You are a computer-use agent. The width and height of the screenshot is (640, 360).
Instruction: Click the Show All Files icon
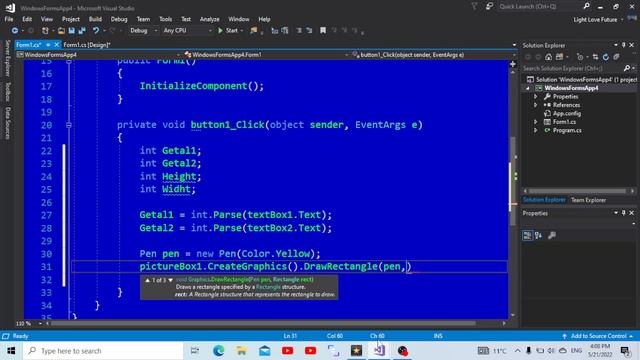pyautogui.click(x=616, y=57)
